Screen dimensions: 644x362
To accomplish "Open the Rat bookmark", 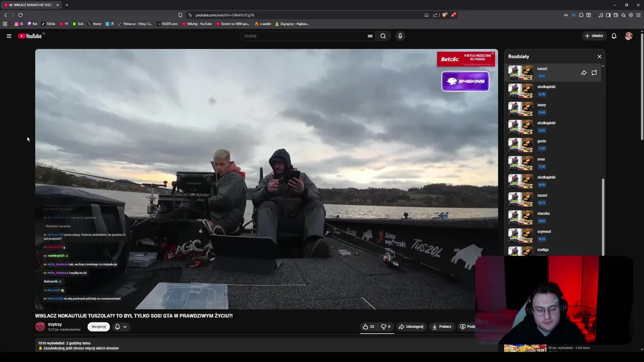I will (x=33, y=24).
